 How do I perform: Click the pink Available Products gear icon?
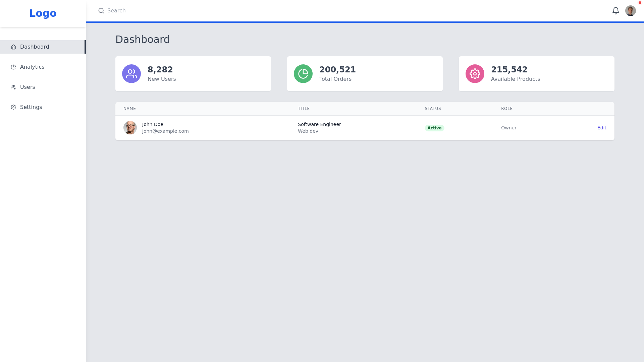tap(475, 73)
